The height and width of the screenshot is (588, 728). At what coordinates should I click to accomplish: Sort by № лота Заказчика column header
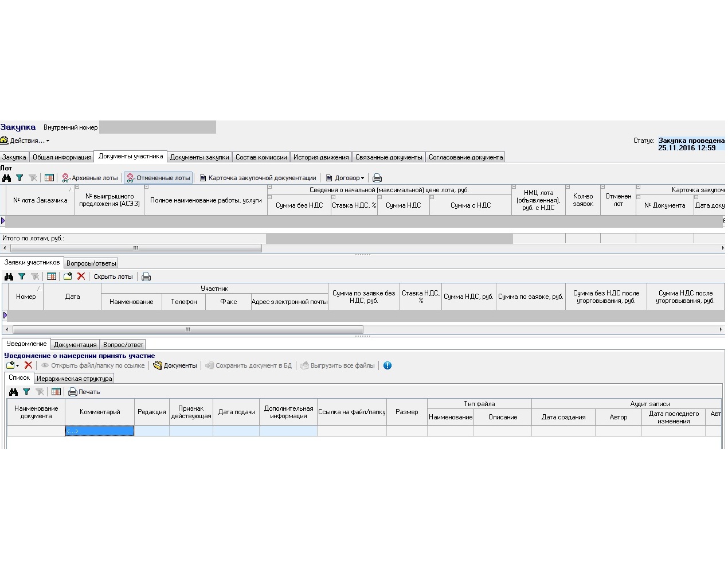point(40,200)
